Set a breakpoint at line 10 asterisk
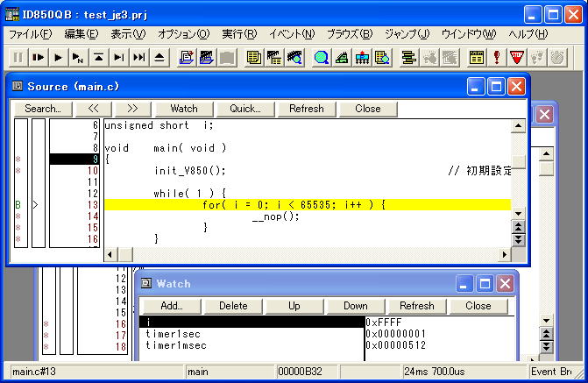 18,170
